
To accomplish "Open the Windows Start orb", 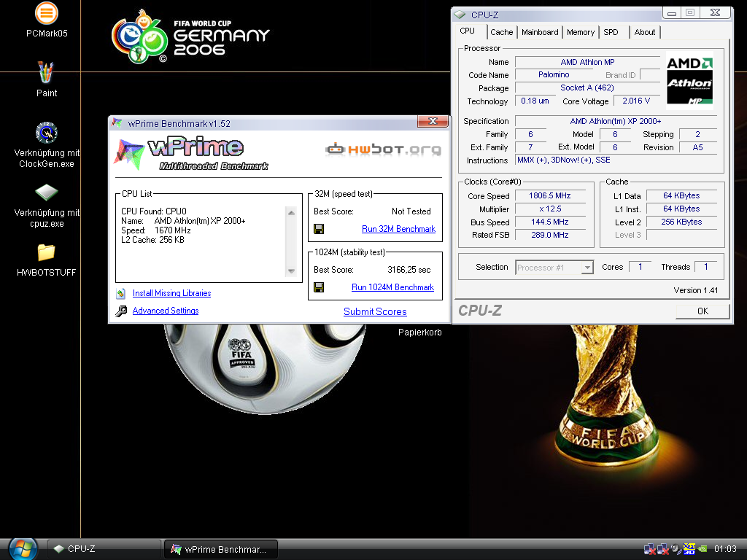I will [x=23, y=548].
